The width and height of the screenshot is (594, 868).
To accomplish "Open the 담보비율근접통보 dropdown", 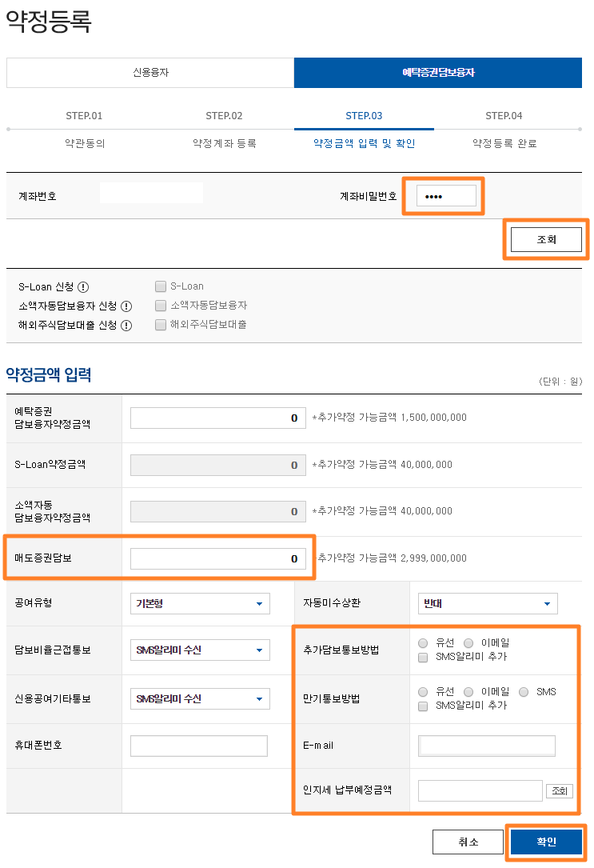I will click(x=200, y=650).
